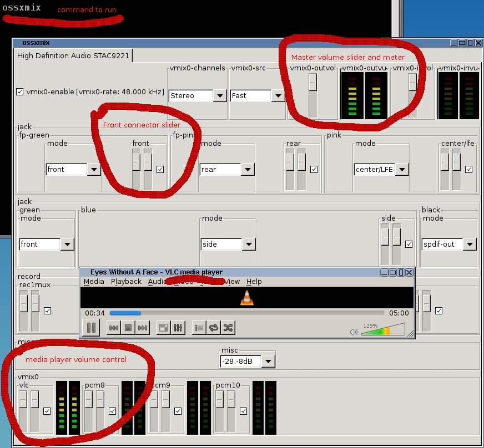Show the VLC playlist
Viewport: 484px width, 448px height.
click(x=199, y=328)
